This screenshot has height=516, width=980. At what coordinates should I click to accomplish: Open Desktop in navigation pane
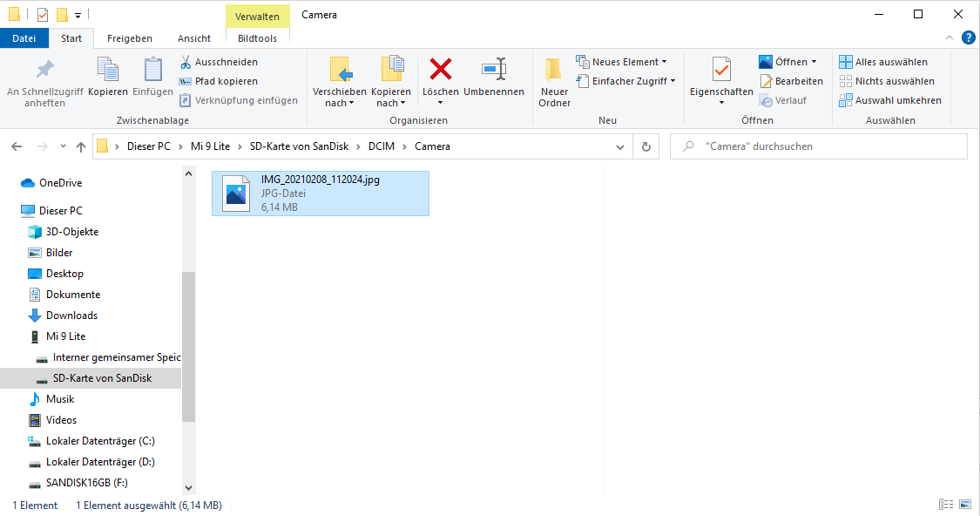(56, 274)
